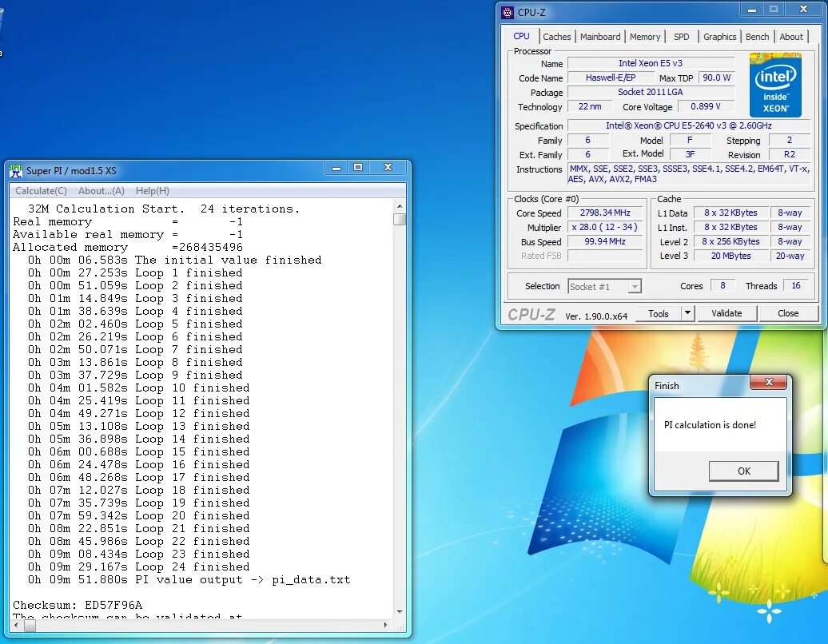Click the Technology value 22 nm
Viewport: 828px width, 644px height.
[590, 106]
